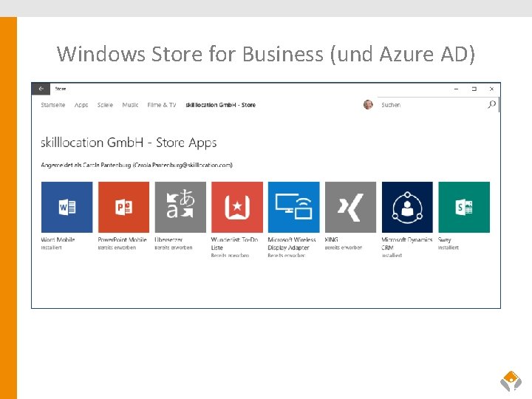
Task: Open the Microsoft Dynamics CRM tile
Action: (x=407, y=208)
